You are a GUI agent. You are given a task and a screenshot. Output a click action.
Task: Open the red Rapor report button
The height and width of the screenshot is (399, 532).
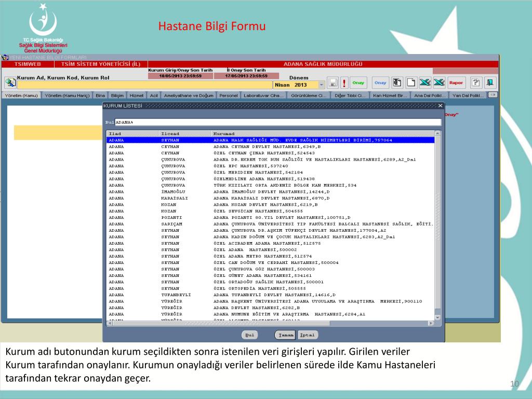(456, 83)
